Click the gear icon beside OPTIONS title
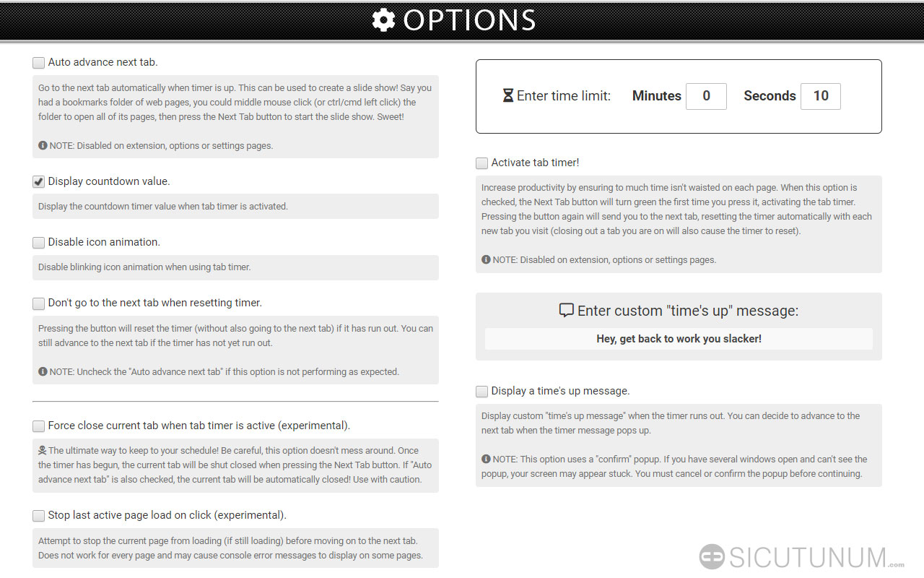924x578 pixels. (x=383, y=20)
